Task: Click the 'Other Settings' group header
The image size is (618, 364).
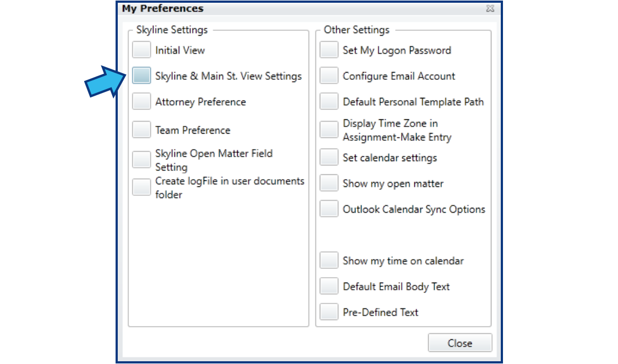Action: pos(357,30)
